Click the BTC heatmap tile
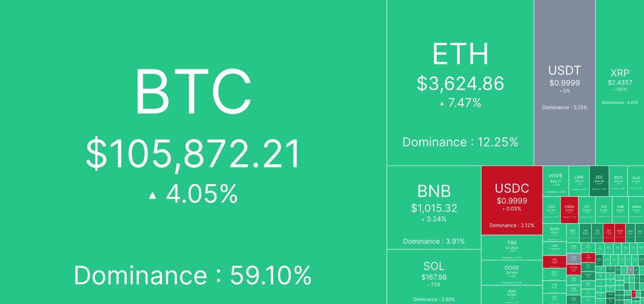The width and height of the screenshot is (644, 304). [x=193, y=152]
